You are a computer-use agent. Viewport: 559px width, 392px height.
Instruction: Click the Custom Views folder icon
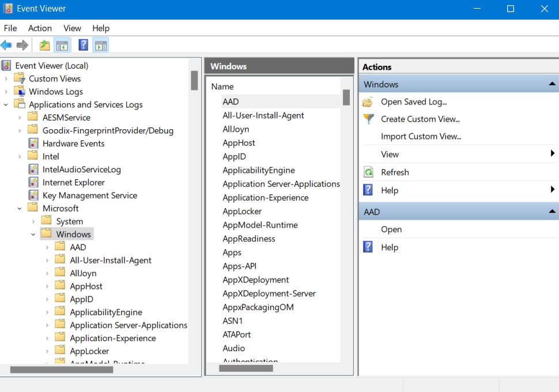click(x=20, y=78)
